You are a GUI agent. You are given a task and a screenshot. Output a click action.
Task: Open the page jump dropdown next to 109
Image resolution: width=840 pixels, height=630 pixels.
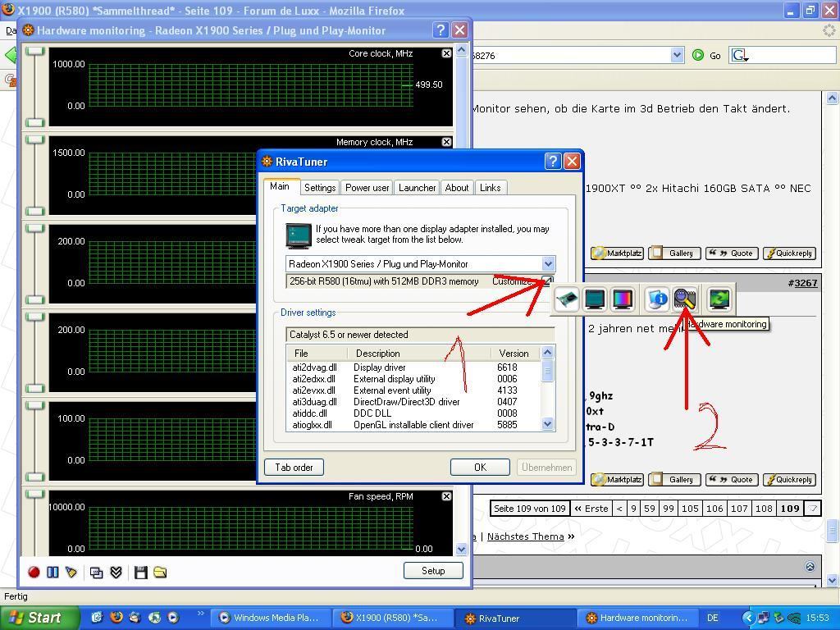click(x=813, y=509)
